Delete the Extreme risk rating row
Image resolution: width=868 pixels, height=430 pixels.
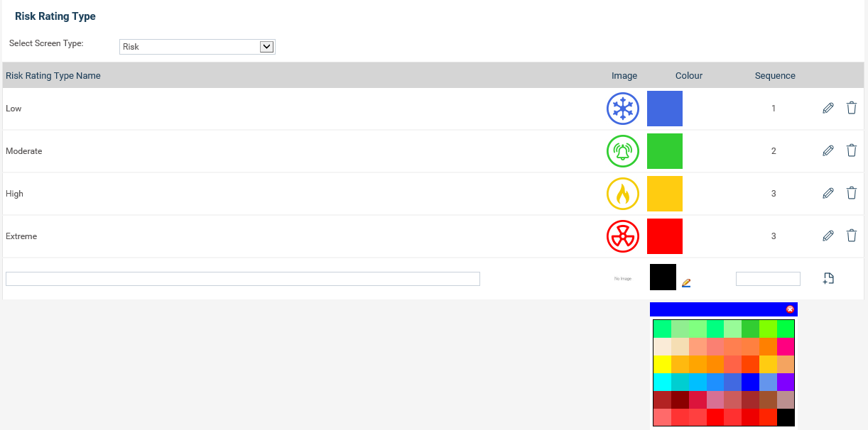tap(852, 236)
